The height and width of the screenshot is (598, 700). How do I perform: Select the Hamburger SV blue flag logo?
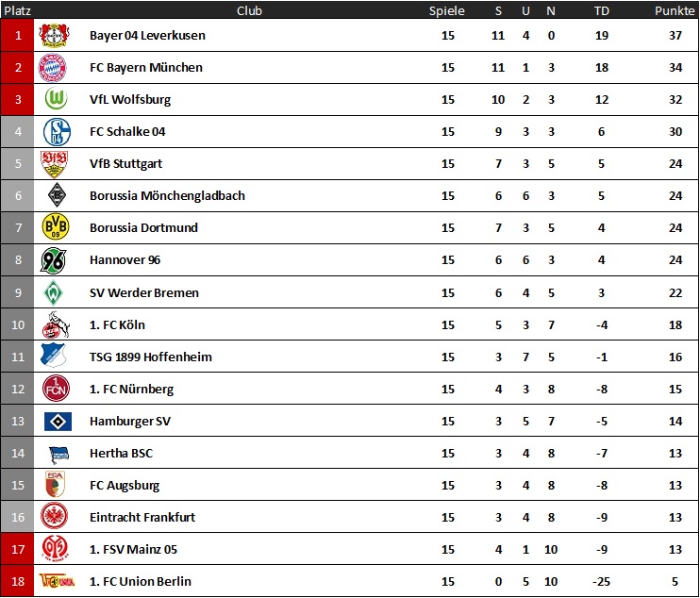(58, 422)
